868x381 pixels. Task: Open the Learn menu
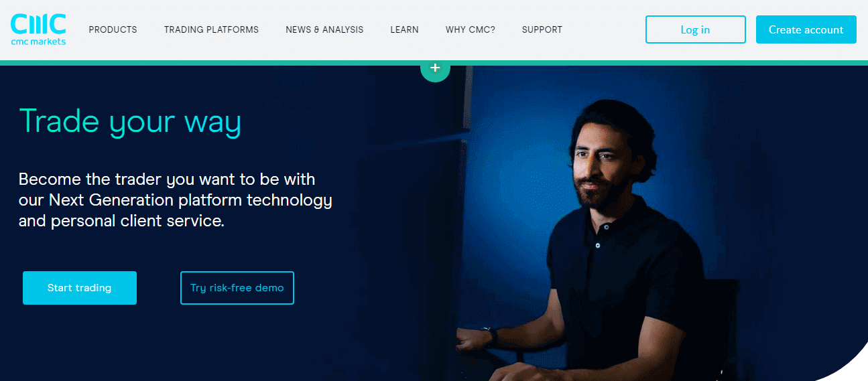coord(404,29)
